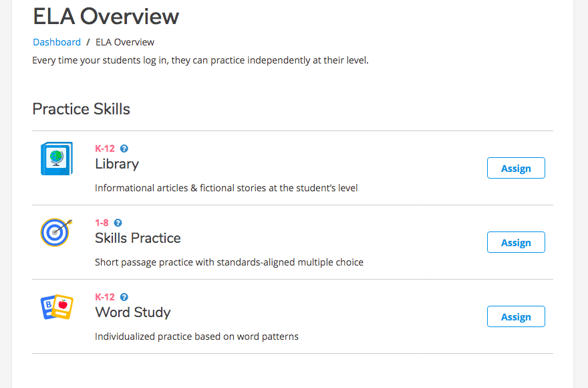The image size is (588, 388).
Task: Open help icon beside Word Study K-12
Action: (124, 297)
